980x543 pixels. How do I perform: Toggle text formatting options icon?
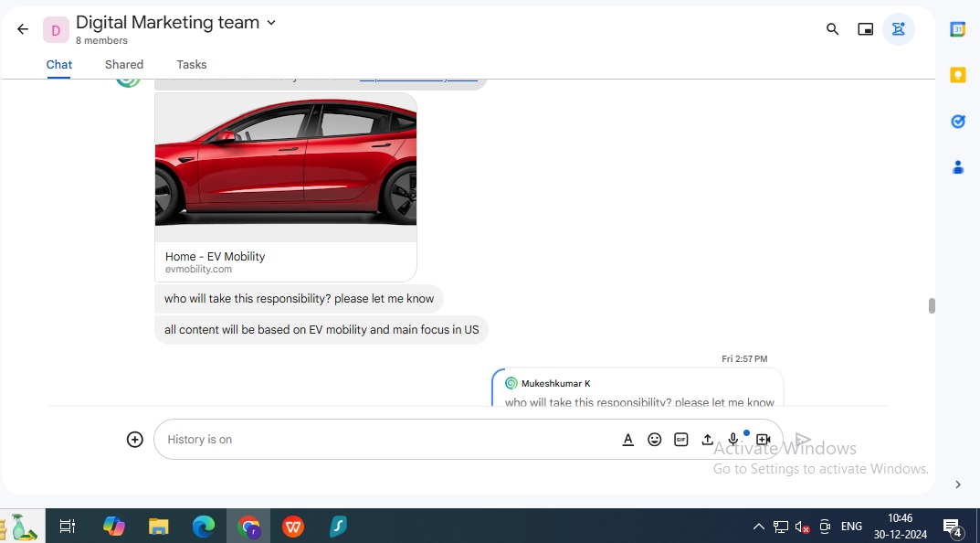[x=628, y=439]
